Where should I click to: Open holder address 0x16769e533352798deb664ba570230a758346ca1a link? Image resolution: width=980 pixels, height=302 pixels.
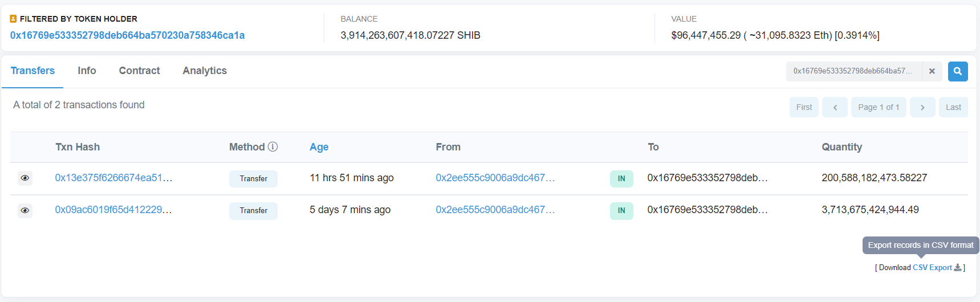pos(127,35)
